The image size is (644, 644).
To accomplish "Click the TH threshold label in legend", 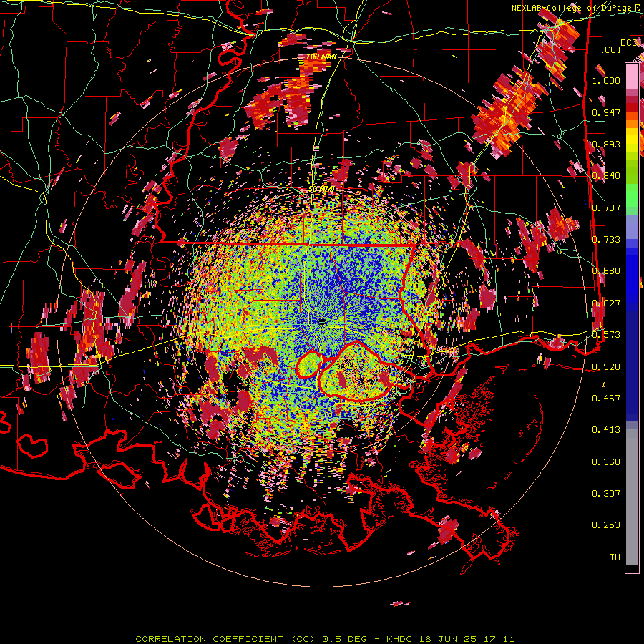I will (x=615, y=557).
